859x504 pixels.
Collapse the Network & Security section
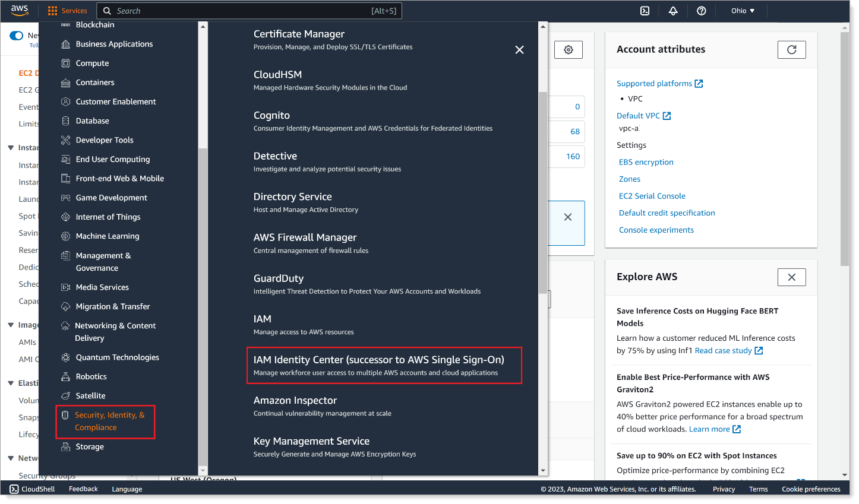coord(11,458)
